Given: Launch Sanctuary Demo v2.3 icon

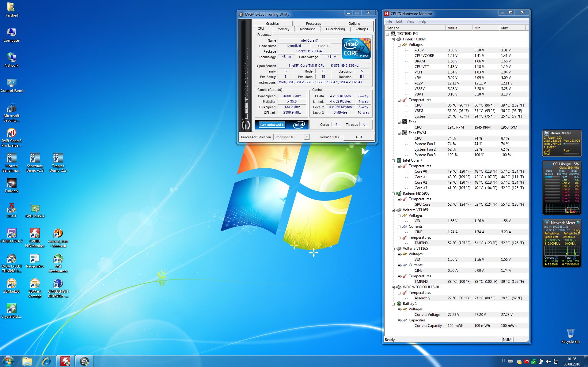Looking at the screenshot, I should (35, 163).
